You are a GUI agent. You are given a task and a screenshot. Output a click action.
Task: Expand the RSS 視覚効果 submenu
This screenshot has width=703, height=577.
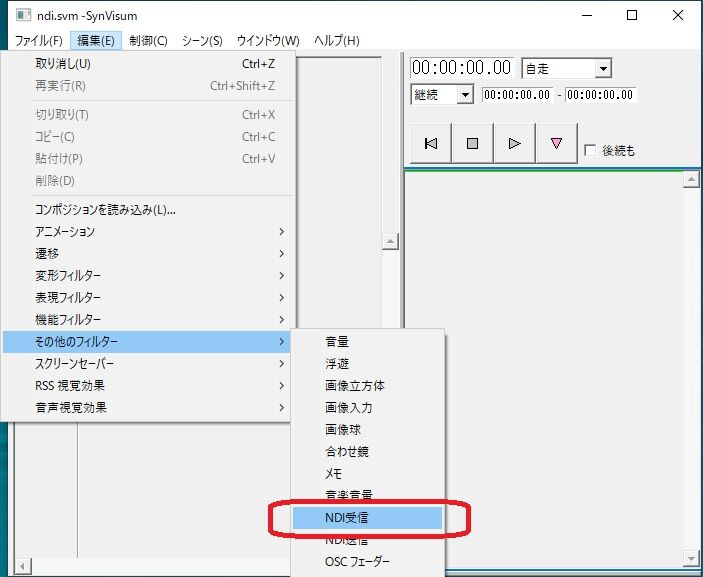(148, 386)
